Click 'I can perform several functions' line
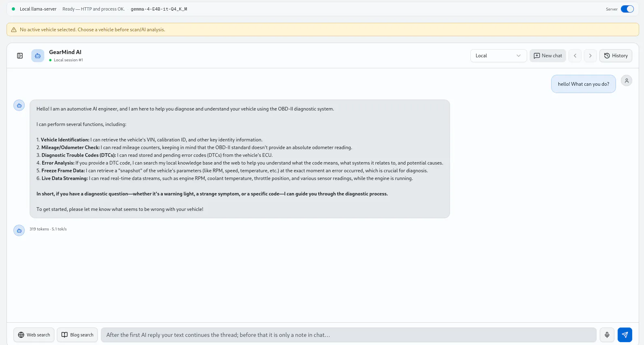 [x=81, y=124]
